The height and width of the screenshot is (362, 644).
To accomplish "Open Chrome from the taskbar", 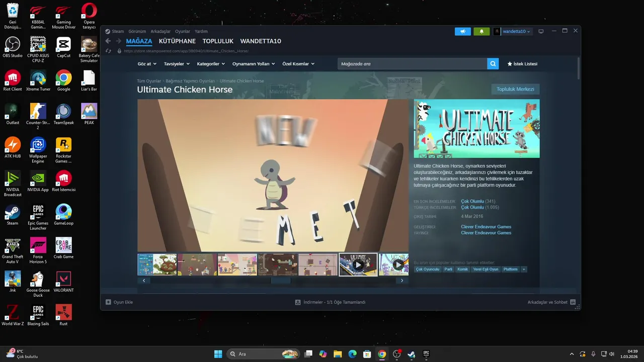I will point(382,354).
